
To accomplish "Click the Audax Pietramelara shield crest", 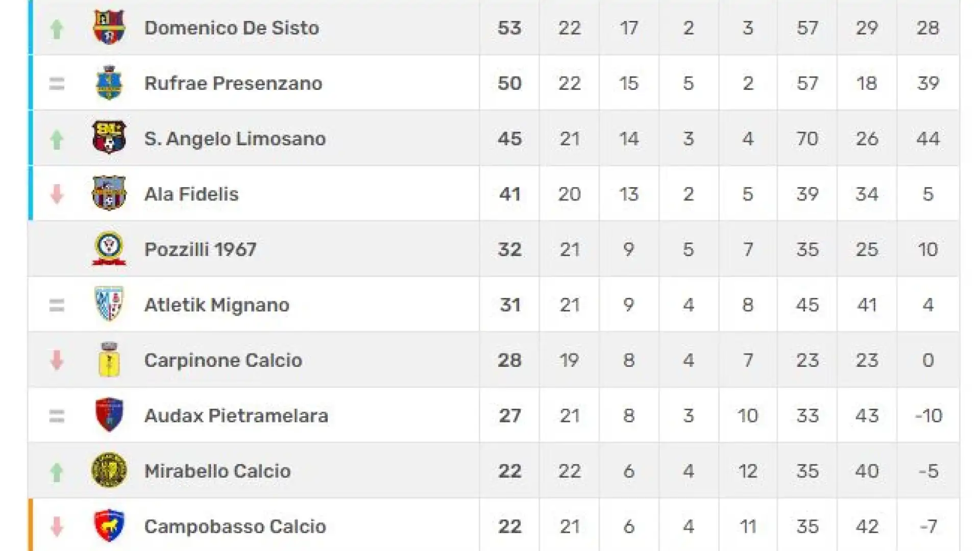I will [x=109, y=415].
